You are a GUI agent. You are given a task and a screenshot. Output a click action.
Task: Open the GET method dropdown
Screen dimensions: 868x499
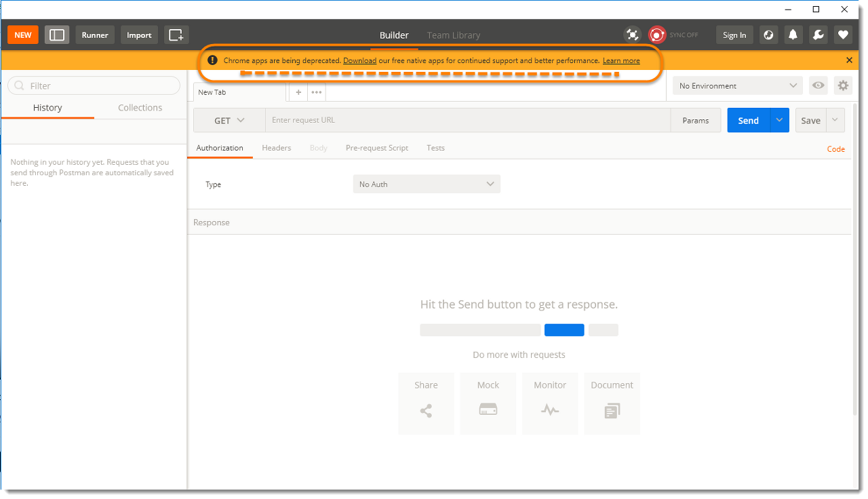[x=229, y=121]
